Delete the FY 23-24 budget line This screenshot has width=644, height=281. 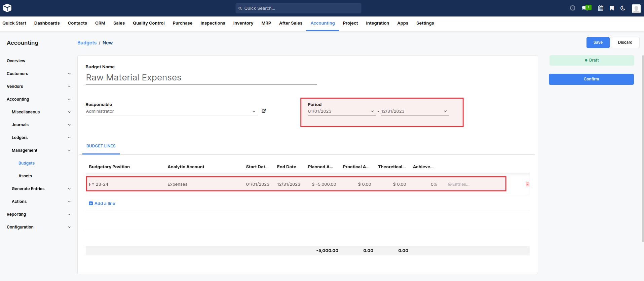tap(527, 184)
